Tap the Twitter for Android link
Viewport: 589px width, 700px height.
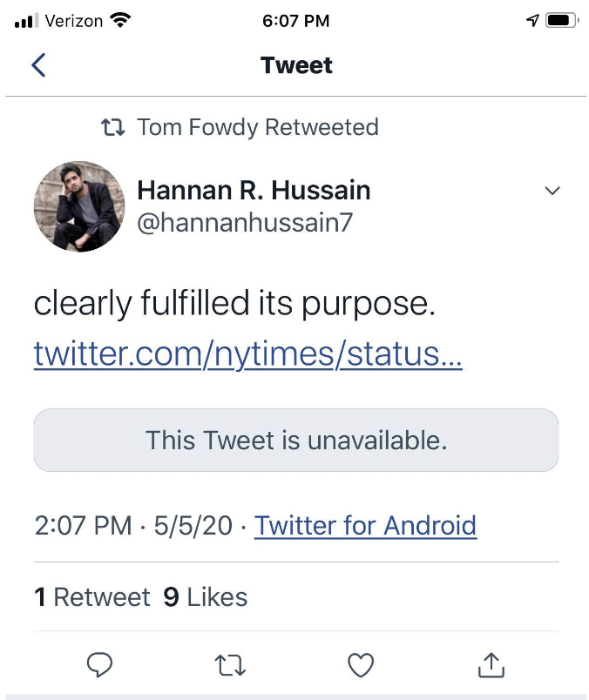pos(365,526)
